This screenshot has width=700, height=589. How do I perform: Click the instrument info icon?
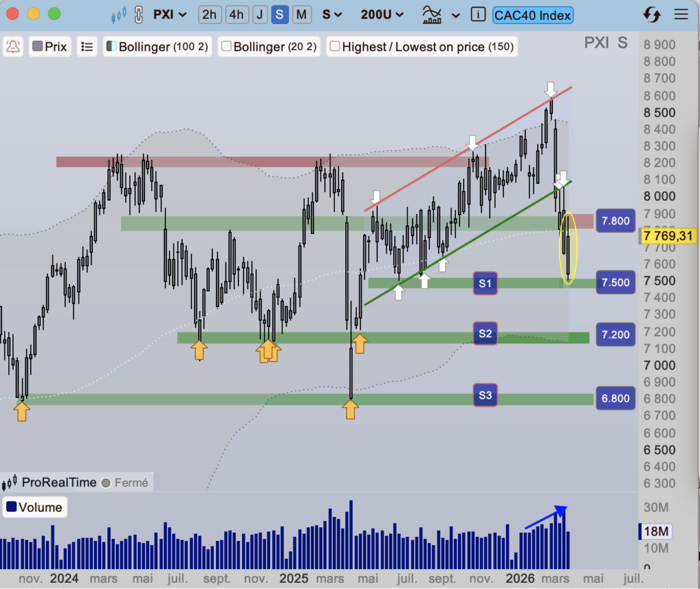tap(479, 14)
